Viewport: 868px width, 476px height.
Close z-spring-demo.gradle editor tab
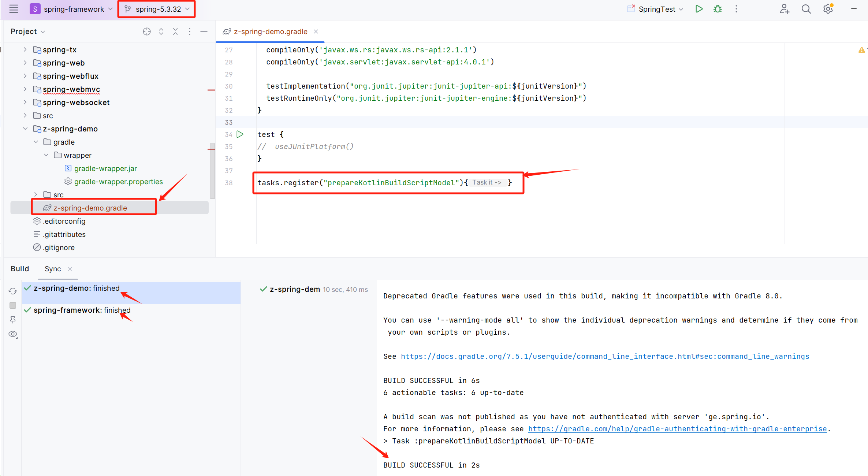[x=316, y=31]
